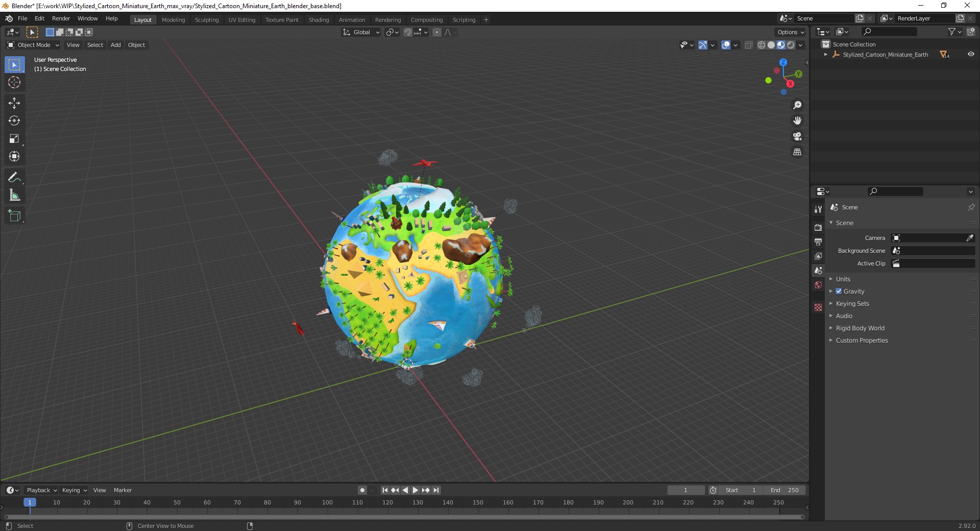Click the pan hand icon in viewport

(797, 121)
